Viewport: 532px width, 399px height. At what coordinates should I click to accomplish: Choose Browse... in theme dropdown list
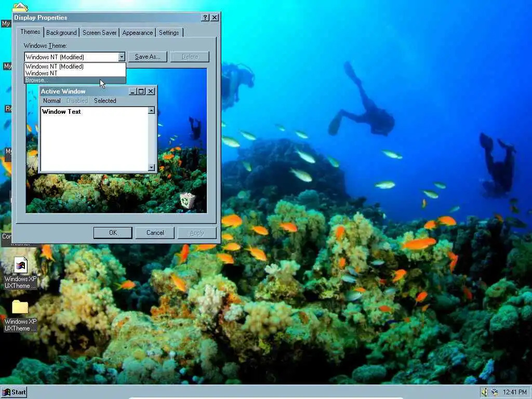coord(75,80)
